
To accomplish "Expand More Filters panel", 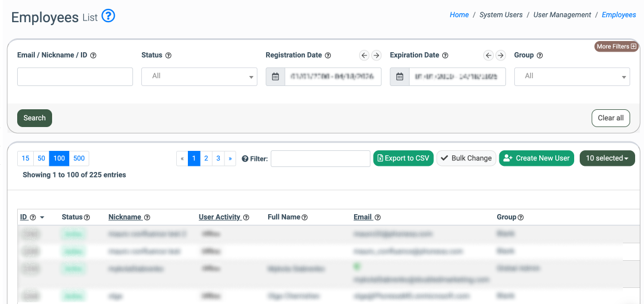I will click(616, 47).
